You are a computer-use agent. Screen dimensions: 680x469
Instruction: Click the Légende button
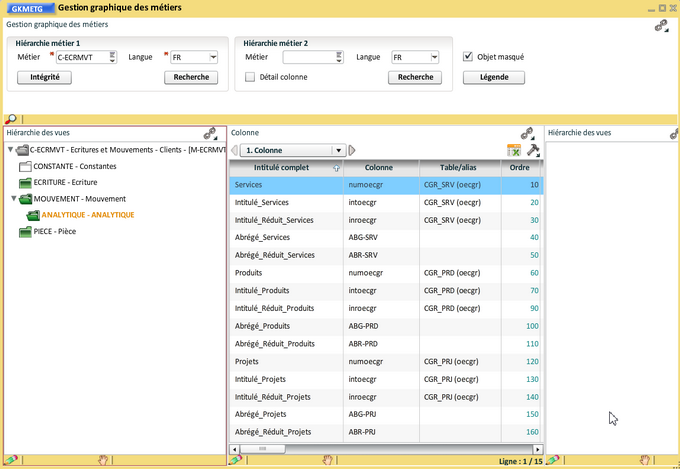[x=493, y=77]
